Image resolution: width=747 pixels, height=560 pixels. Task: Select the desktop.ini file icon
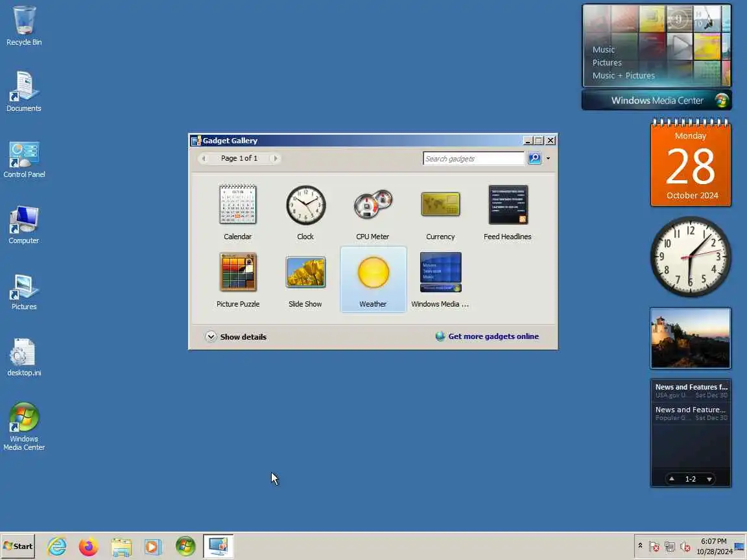(x=24, y=357)
